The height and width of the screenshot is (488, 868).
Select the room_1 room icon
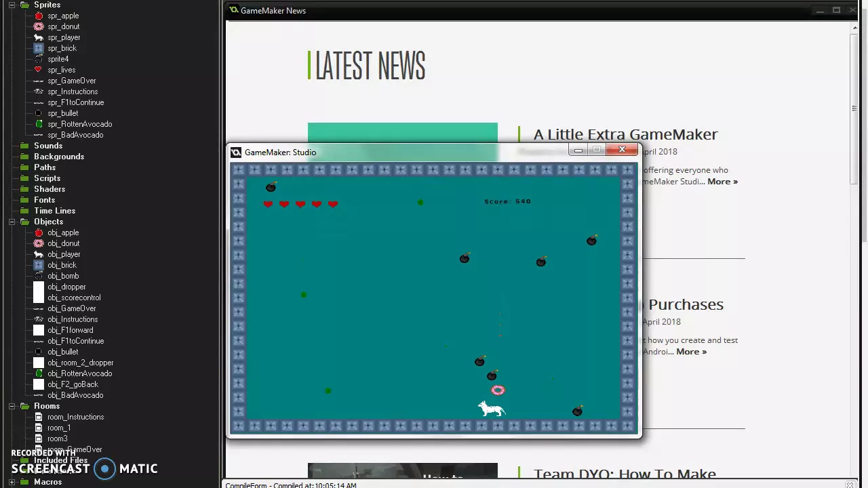(39, 428)
